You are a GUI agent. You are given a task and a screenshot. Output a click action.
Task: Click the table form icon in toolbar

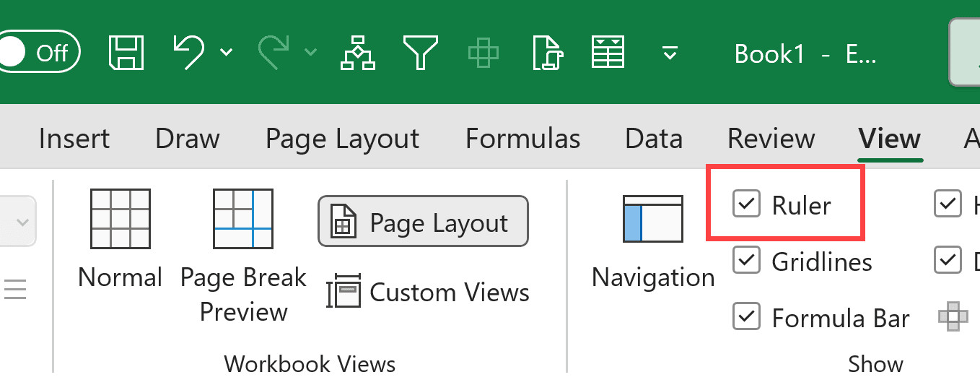(x=608, y=53)
